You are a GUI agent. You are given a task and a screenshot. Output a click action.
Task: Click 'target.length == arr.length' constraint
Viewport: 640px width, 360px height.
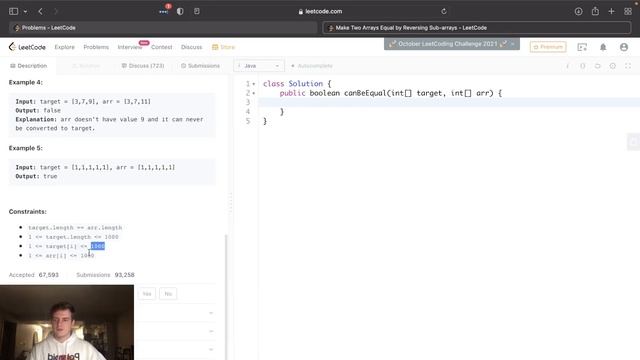click(75, 227)
